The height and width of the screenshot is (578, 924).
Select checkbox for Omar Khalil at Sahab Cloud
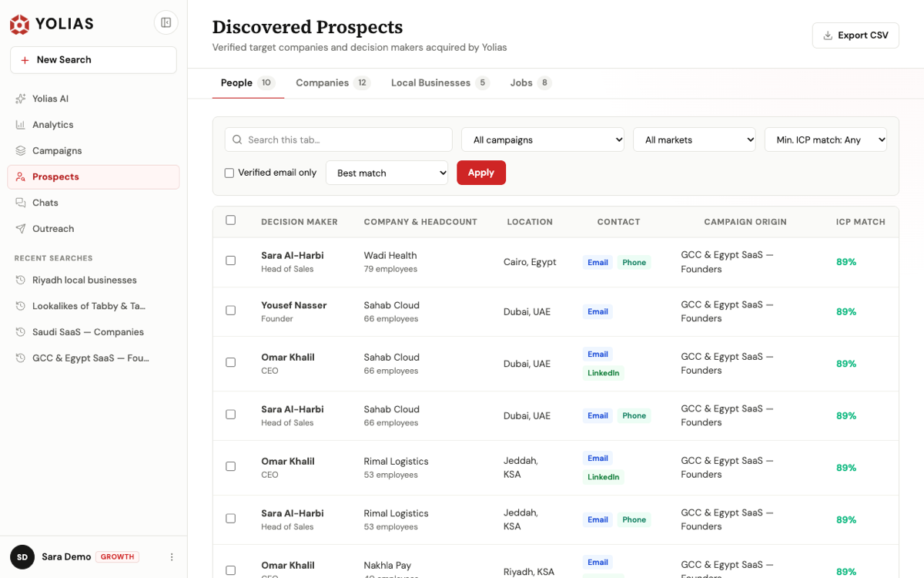click(x=230, y=362)
